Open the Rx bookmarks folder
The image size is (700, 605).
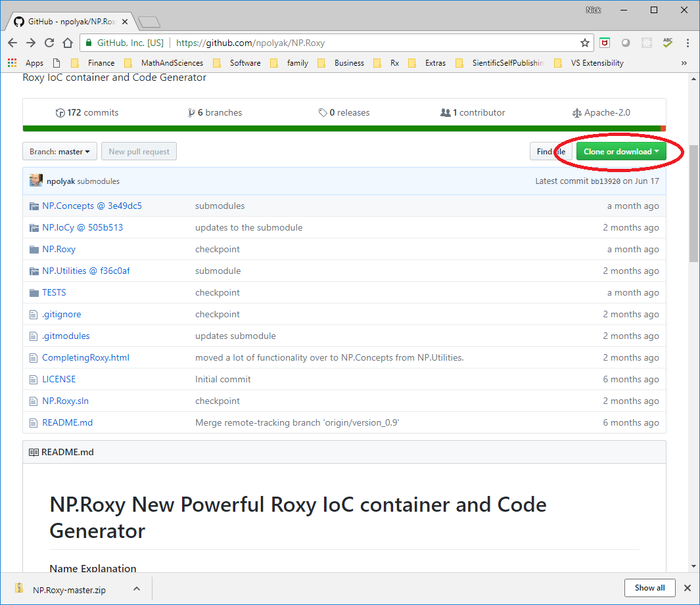(x=386, y=63)
